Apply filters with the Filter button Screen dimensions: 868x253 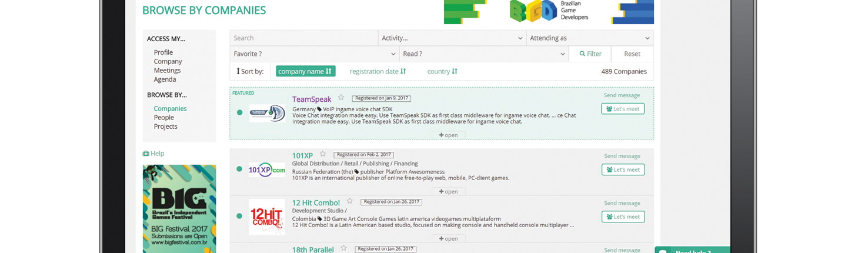(590, 54)
